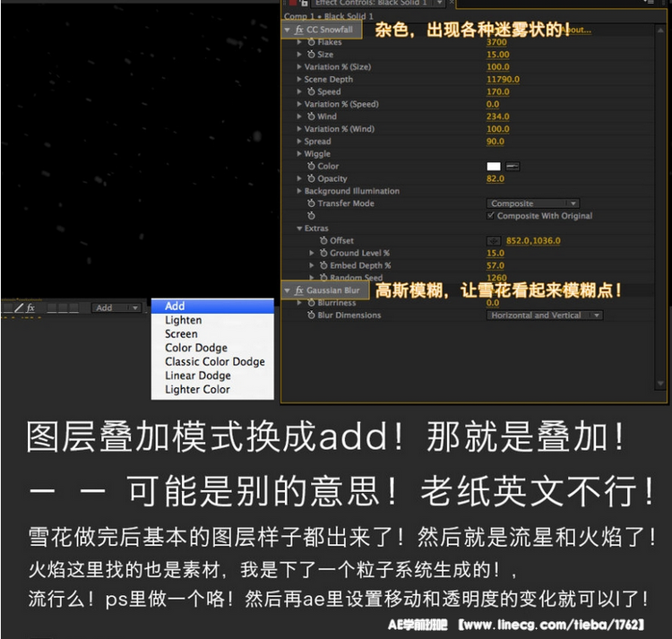
Task: Click the Embed Depth % value 57.0
Action: (495, 265)
